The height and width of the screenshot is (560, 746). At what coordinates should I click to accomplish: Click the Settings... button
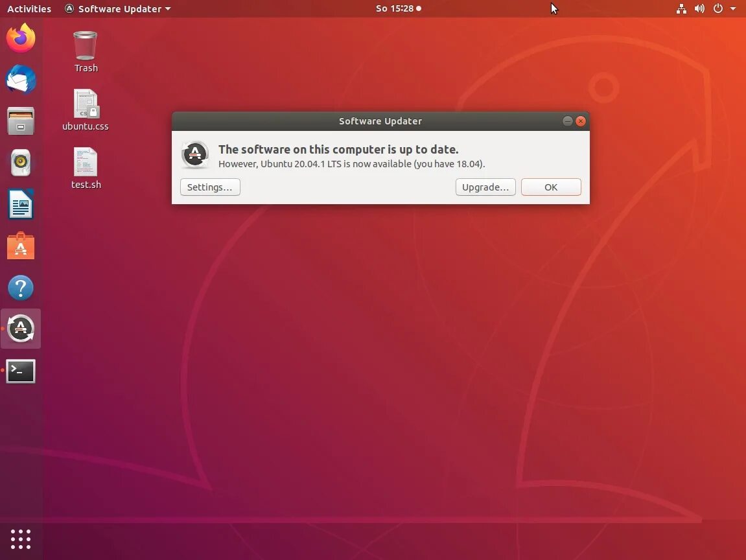pos(210,187)
